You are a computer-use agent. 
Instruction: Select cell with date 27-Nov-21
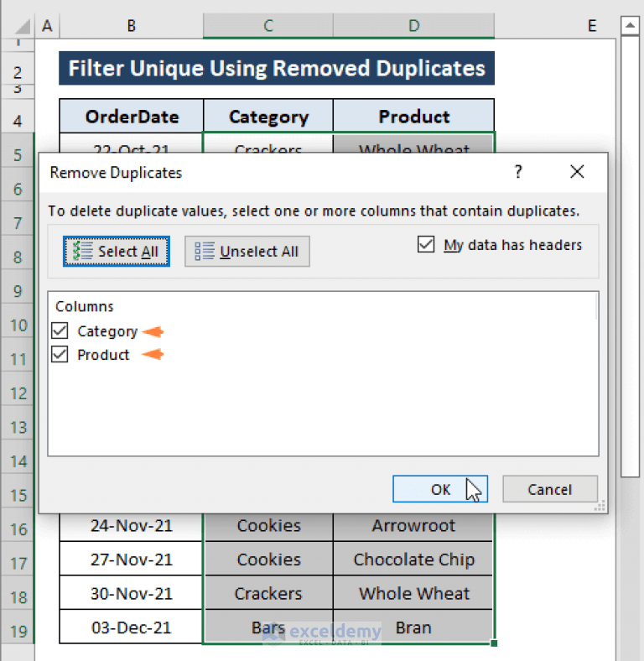click(132, 560)
